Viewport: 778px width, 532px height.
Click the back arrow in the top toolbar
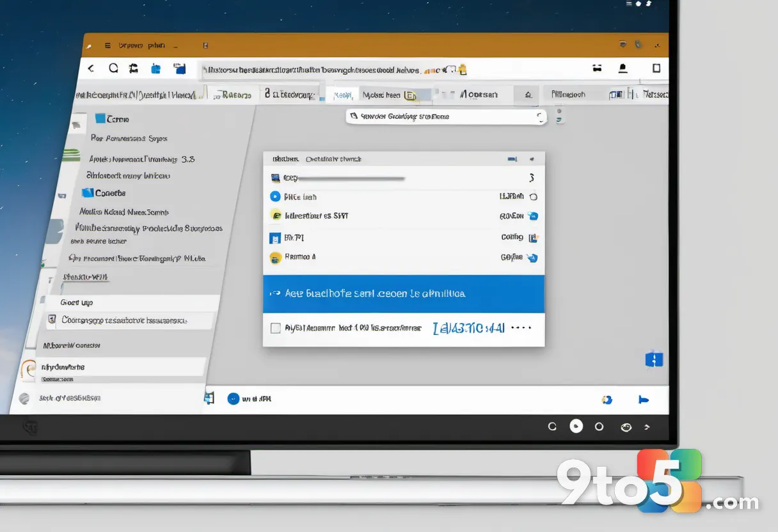91,68
